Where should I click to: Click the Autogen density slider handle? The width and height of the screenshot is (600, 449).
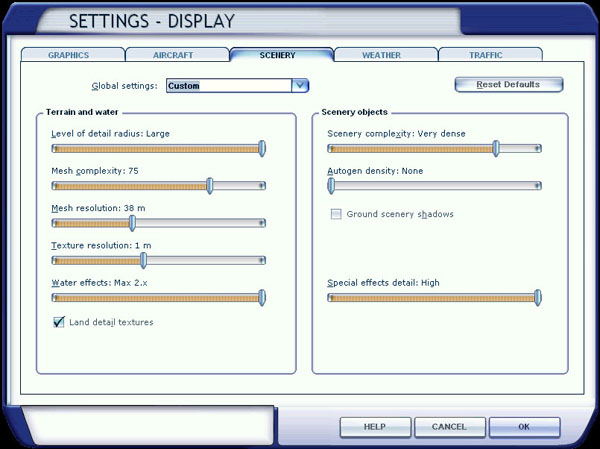(331, 186)
